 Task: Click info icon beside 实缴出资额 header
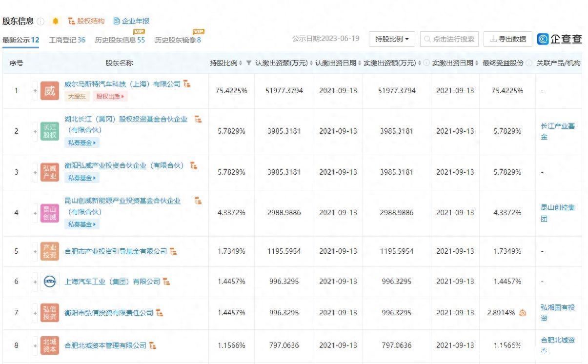426,63
